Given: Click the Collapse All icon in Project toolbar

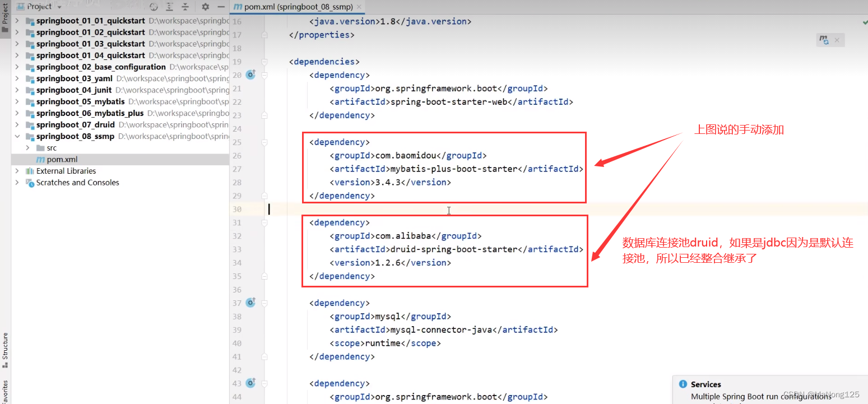Looking at the screenshot, I should coord(184,7).
